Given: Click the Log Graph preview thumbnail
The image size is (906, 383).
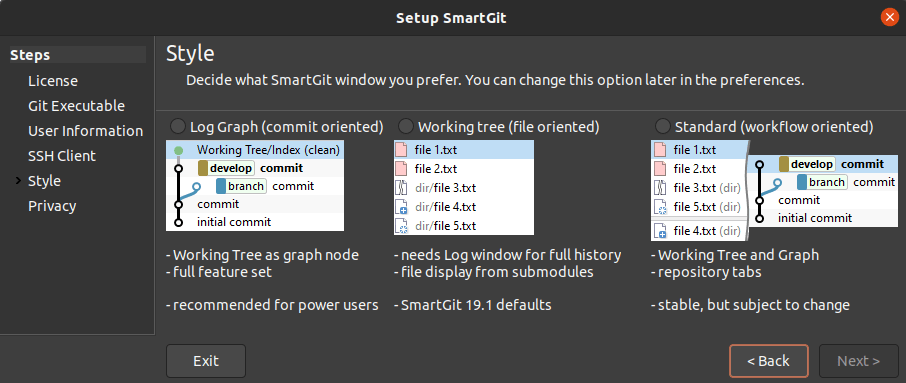Looking at the screenshot, I should [255, 185].
